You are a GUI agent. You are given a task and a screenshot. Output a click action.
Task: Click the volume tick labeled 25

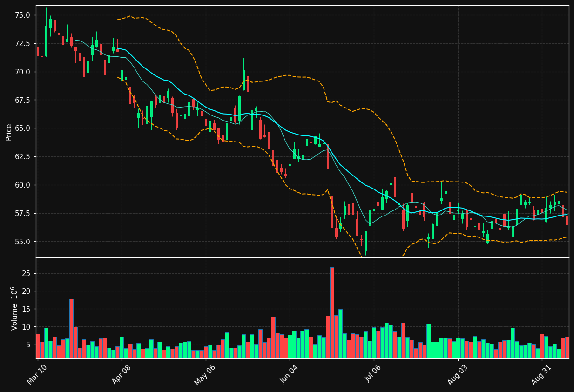27,273
